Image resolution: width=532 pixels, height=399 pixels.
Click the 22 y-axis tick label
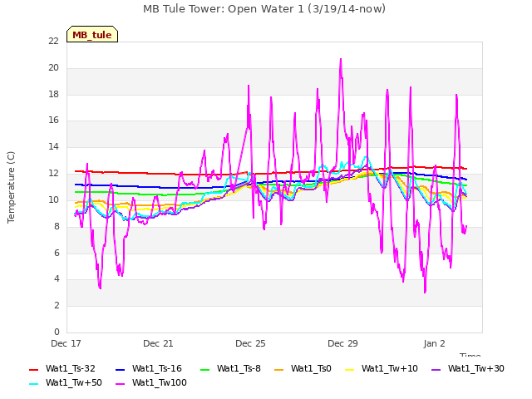point(53,42)
